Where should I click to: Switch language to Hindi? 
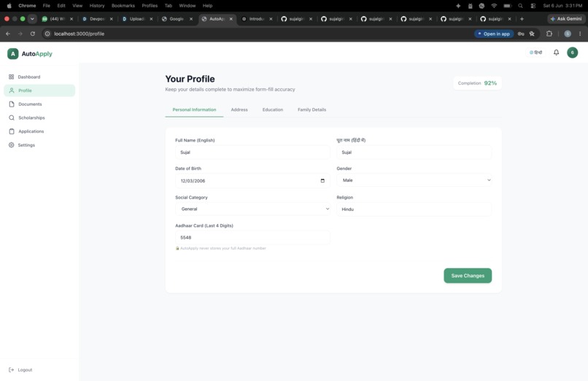point(535,53)
